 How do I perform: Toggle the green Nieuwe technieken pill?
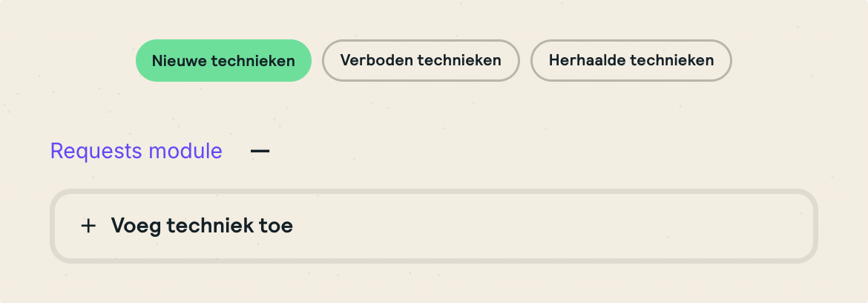click(223, 60)
